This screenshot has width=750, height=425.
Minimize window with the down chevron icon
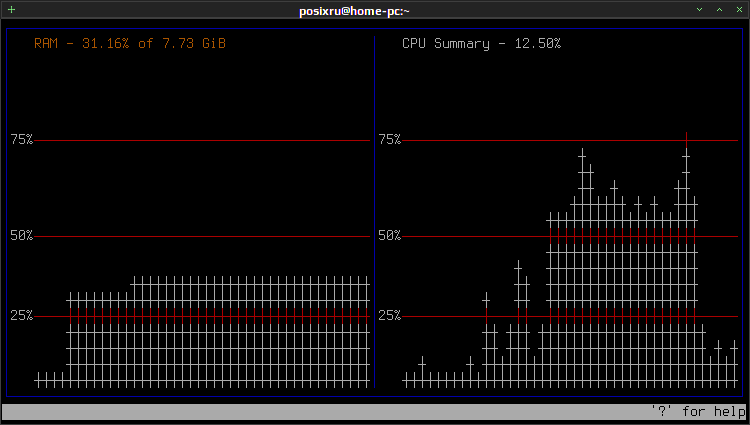point(699,10)
